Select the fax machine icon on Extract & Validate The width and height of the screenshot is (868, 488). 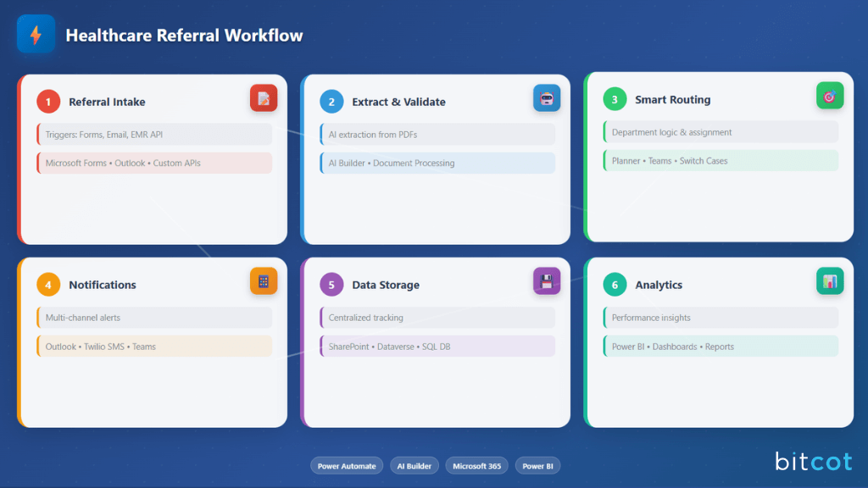pyautogui.click(x=547, y=98)
